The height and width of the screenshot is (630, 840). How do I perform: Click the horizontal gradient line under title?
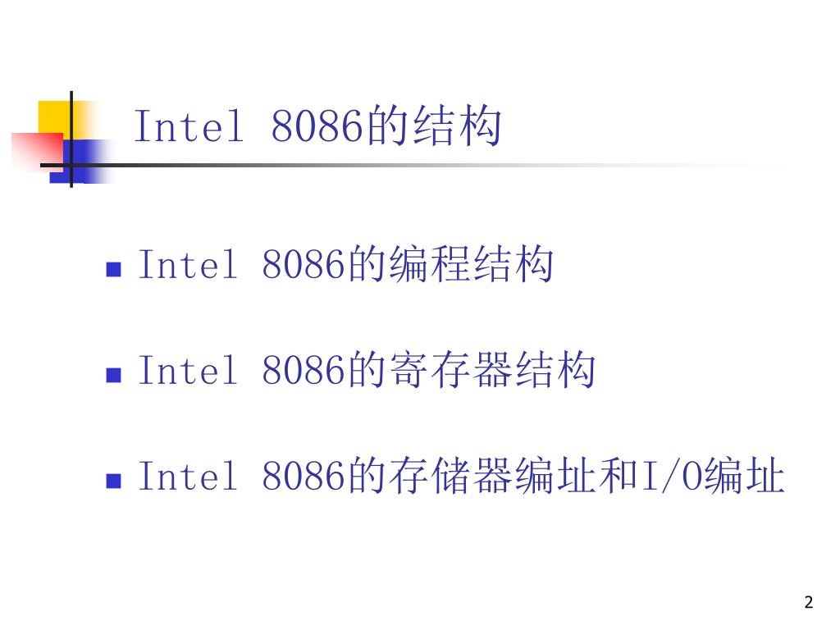(413, 165)
